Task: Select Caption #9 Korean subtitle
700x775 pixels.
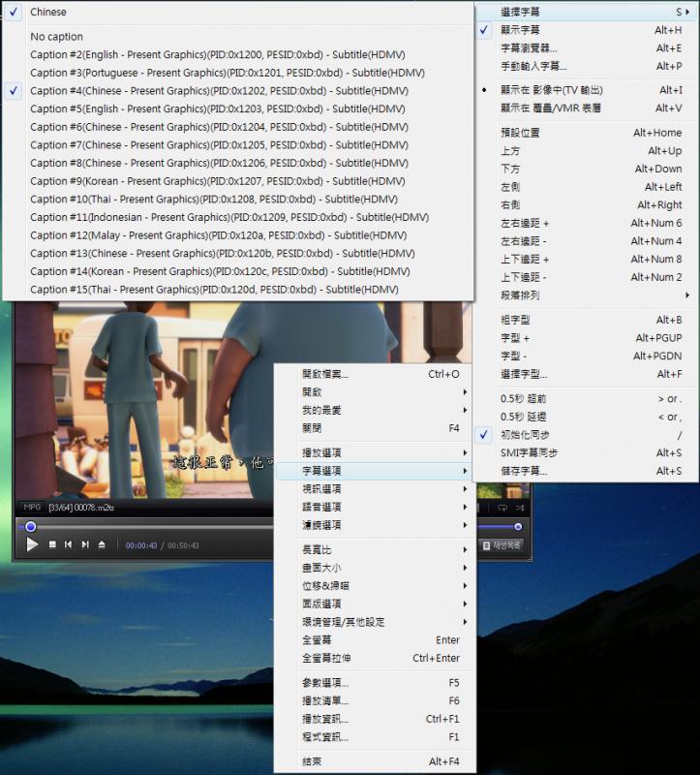Action: click(238, 181)
